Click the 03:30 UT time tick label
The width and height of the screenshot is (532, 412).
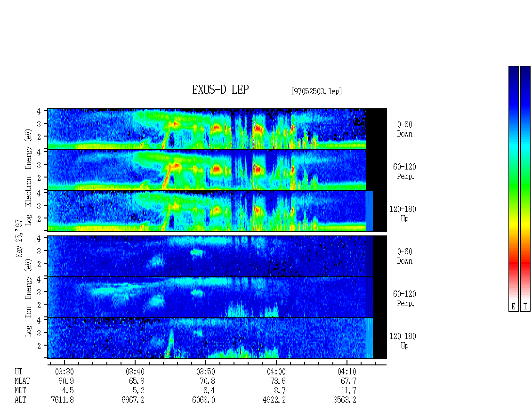coord(64,372)
